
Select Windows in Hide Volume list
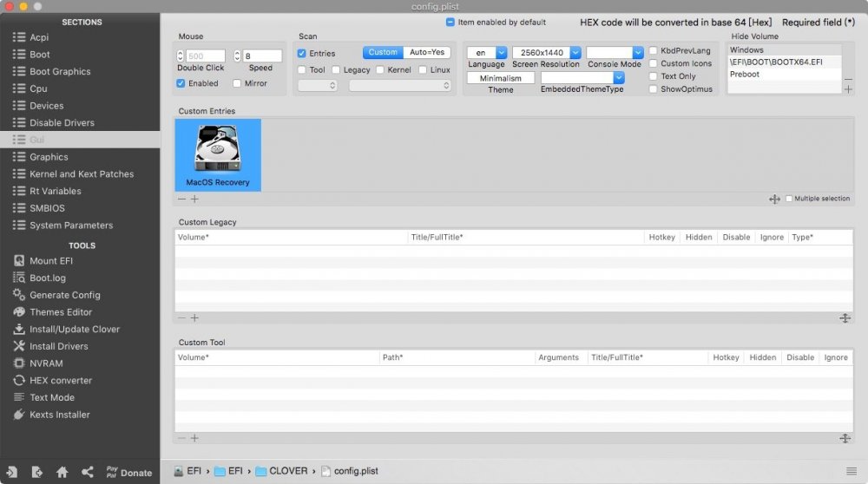click(784, 49)
